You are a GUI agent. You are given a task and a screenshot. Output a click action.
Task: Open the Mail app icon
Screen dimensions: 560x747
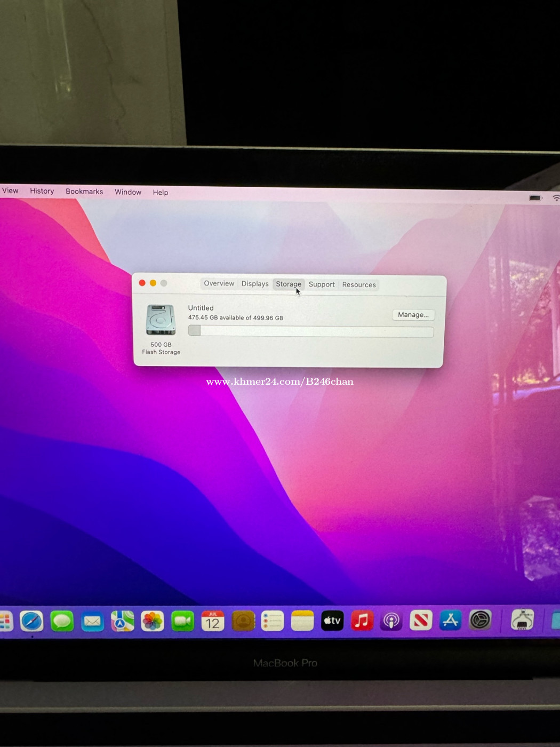tap(92, 622)
